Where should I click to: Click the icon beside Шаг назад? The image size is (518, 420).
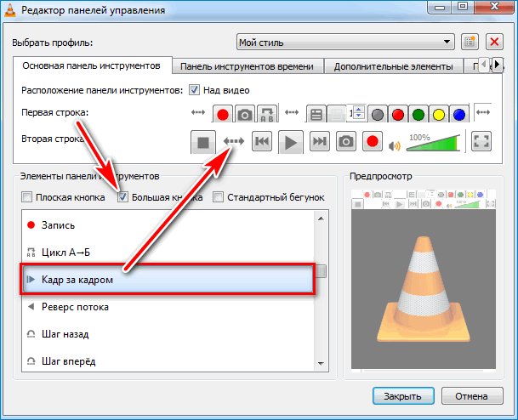31,334
